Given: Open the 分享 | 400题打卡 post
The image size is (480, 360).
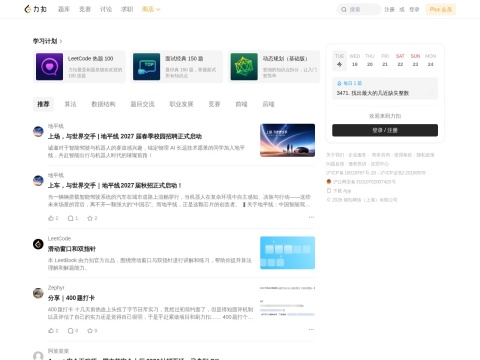Looking at the screenshot, I should pyautogui.click(x=71, y=298).
